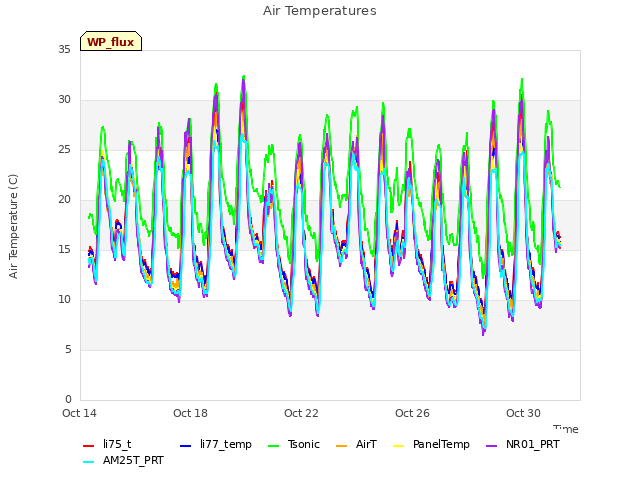Viewport: 640px width, 480px height.
Task: Click the WP_flux annotation box
Action: 111,41
